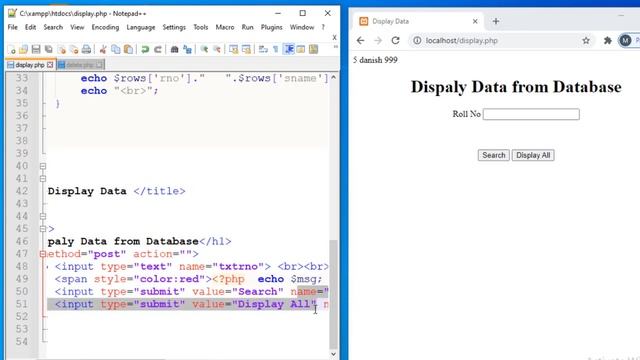640x360 pixels.
Task: Open the Settings menu
Action: coord(174,27)
